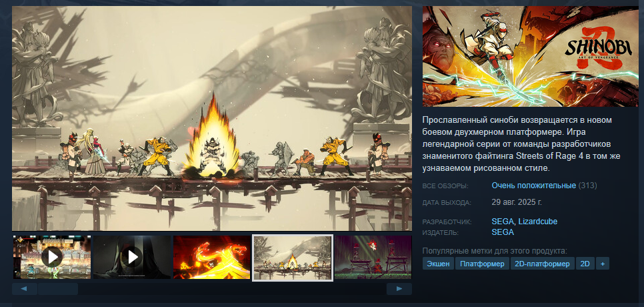Screen dimensions: 644x307
Task: Play the first gameplay trailer thumbnail
Action: tap(52, 257)
